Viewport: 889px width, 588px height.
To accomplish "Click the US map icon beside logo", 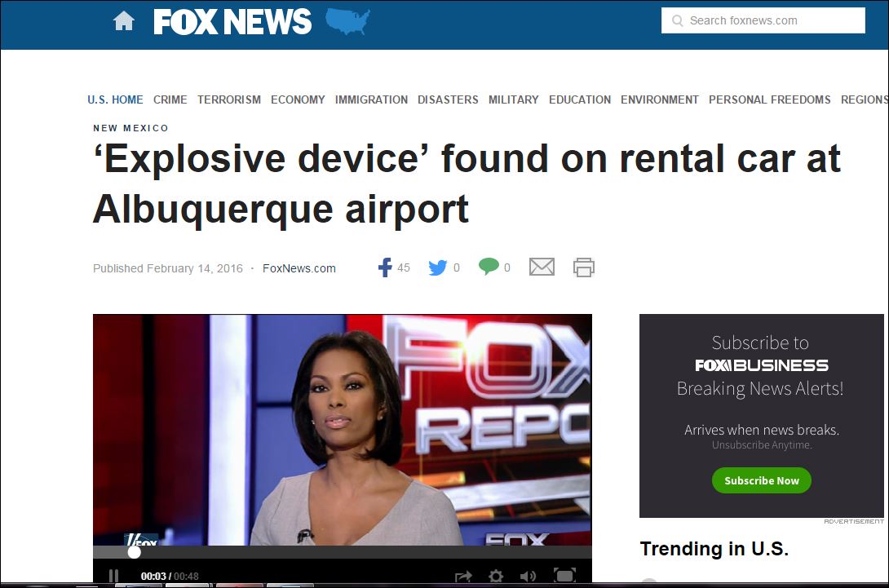I will 347,21.
